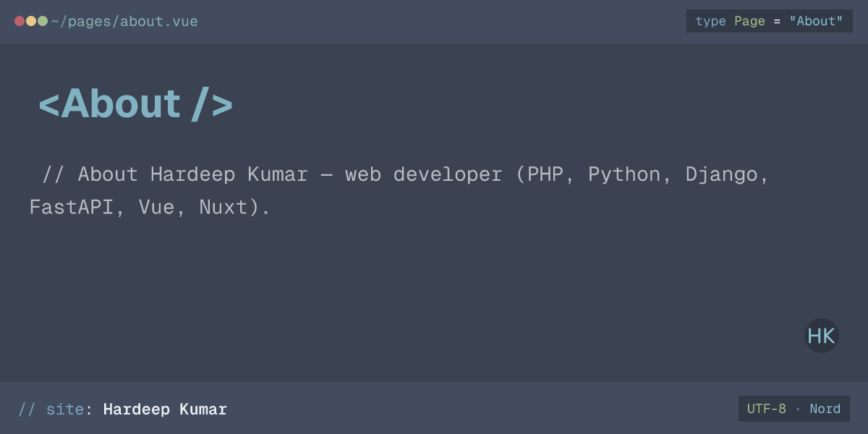Click the Hardeep Kumar name in the description
This screenshot has height=434, width=868.
pos(229,174)
